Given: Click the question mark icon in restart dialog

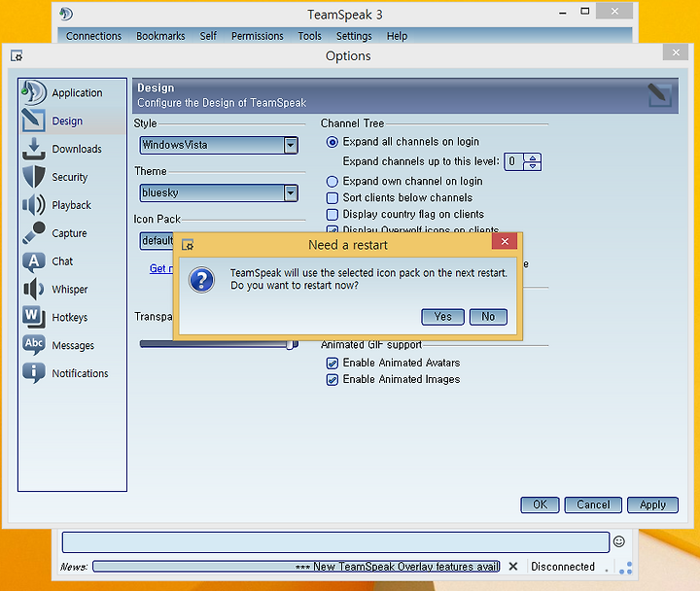Looking at the screenshot, I should pos(201,280).
